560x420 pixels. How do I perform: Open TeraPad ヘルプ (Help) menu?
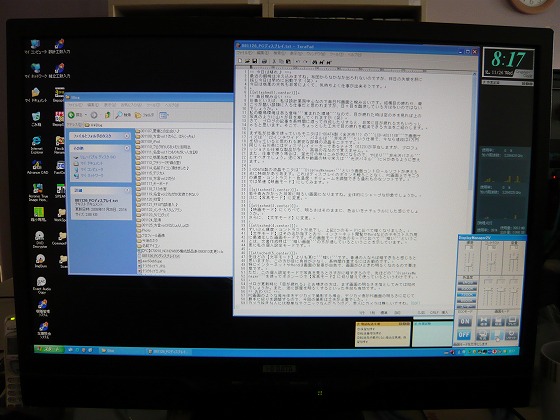tap(355, 55)
